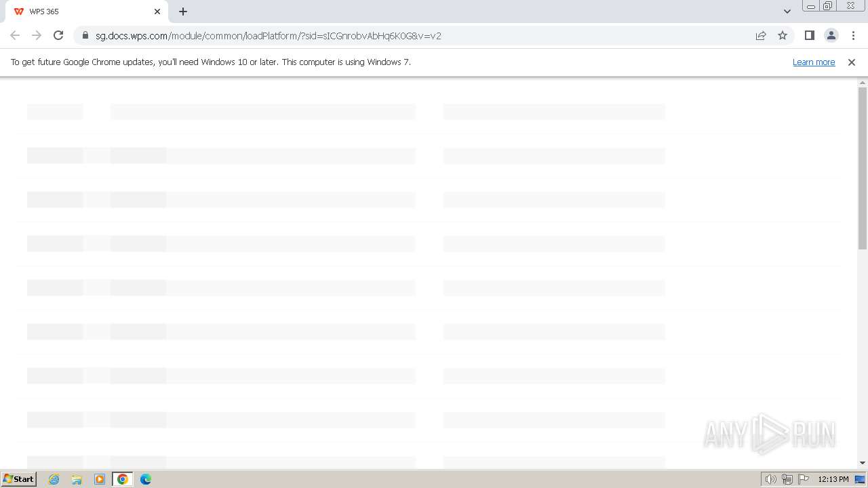The width and height of the screenshot is (868, 488).
Task: Dismiss the Chrome update notification bar
Action: tap(852, 62)
